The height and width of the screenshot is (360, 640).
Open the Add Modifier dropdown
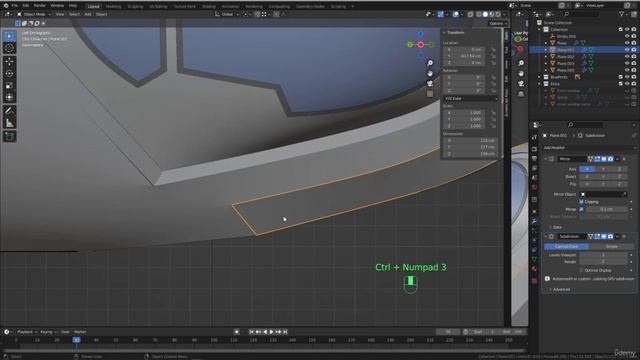tap(589, 148)
